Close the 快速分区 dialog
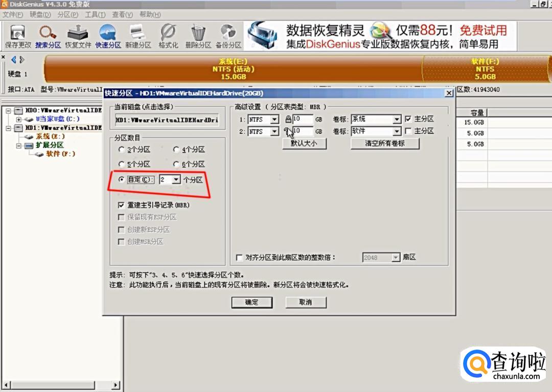The height and width of the screenshot is (392, 552). tap(449, 93)
